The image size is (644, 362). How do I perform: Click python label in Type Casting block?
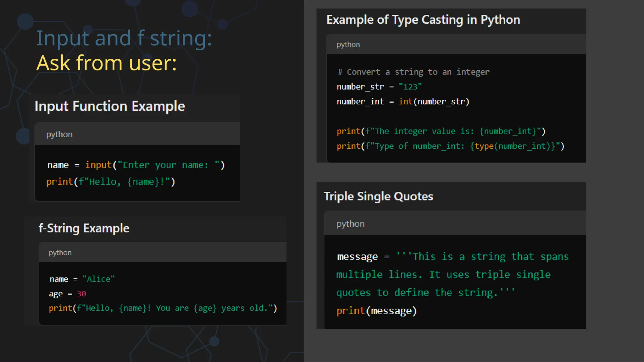[x=348, y=45]
